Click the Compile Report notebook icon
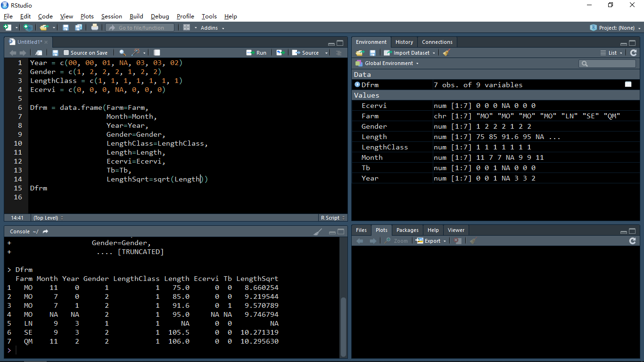The width and height of the screenshot is (644, 362). click(157, 53)
